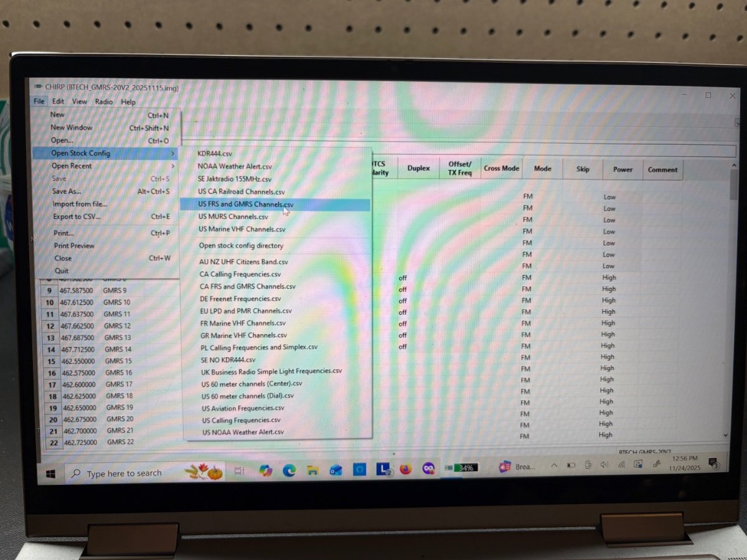The image size is (747, 560).
Task: Open Microsoft Edge from the taskbar
Action: pos(289,471)
